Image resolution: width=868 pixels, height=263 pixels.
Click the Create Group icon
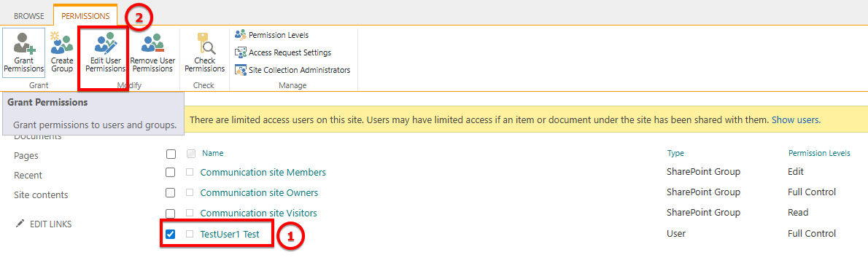[61, 52]
